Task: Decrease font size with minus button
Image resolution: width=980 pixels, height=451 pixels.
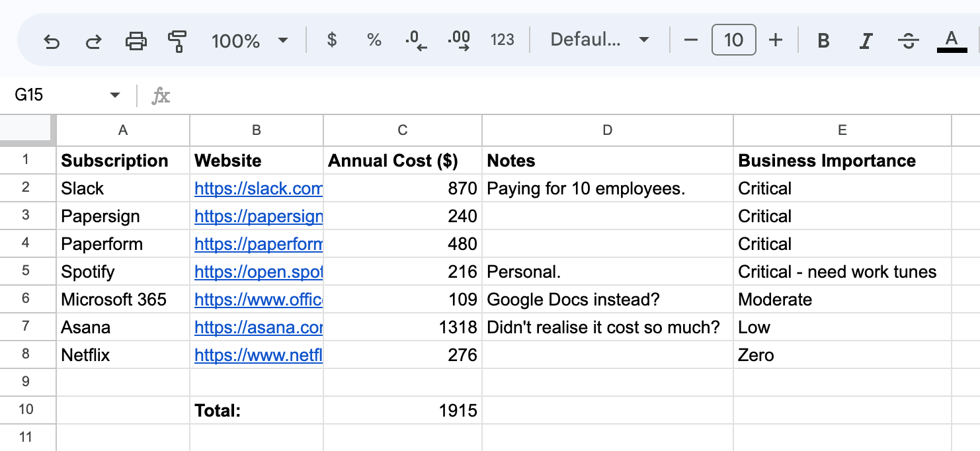Action: coord(691,40)
